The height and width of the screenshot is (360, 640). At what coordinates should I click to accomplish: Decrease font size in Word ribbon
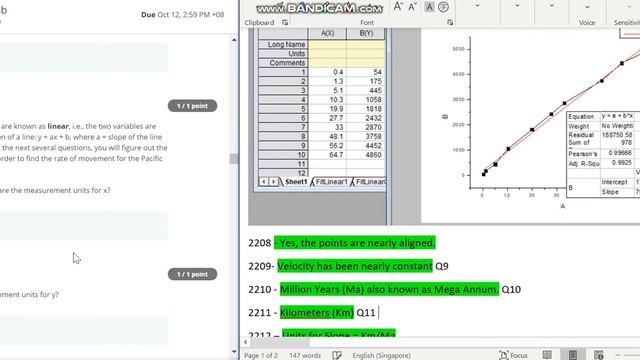click(x=412, y=7)
